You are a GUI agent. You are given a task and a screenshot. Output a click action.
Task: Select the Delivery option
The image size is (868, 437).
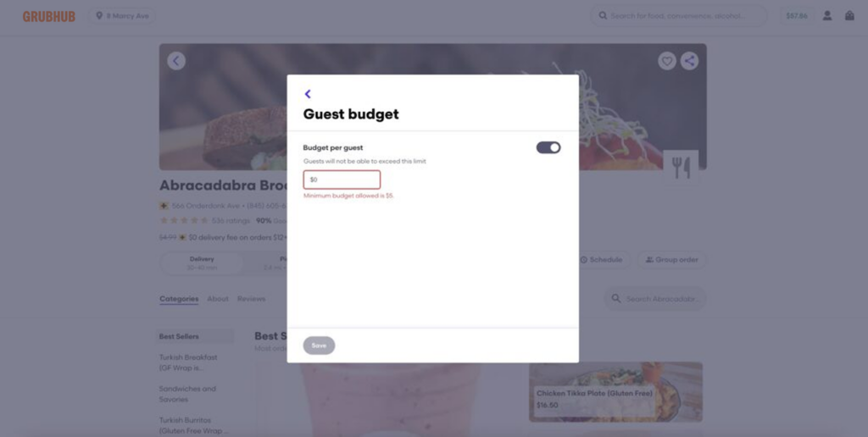point(202,263)
